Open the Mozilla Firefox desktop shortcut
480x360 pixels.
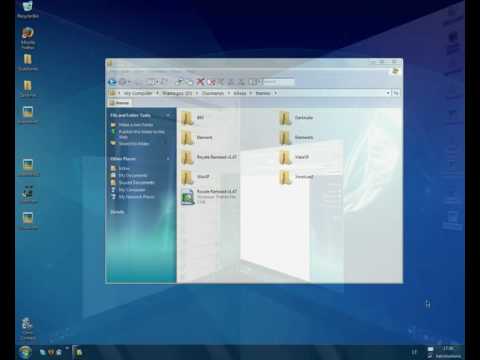[28, 38]
